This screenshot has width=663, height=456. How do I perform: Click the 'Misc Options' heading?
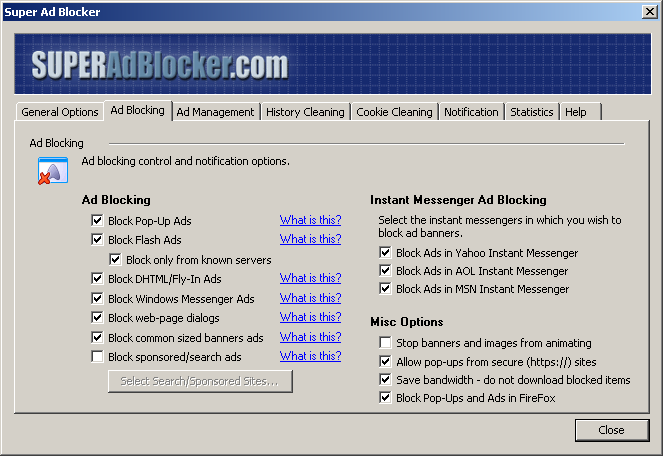pyautogui.click(x=407, y=322)
